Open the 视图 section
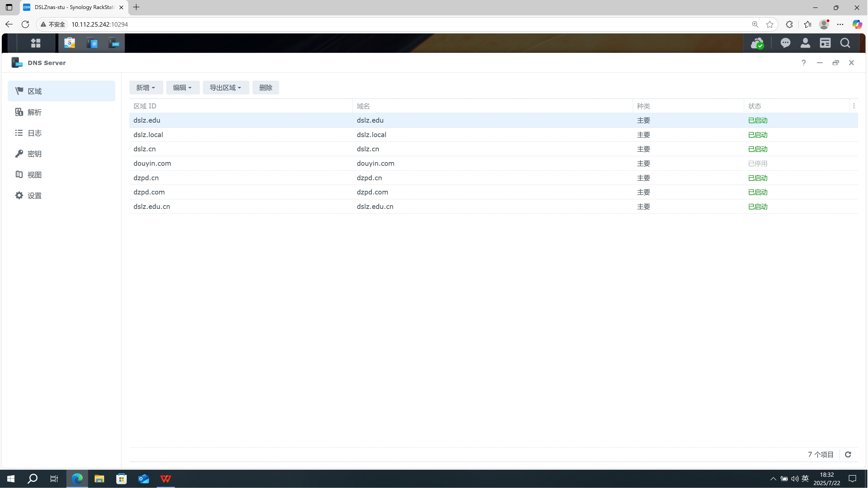The height and width of the screenshot is (488, 868). [x=61, y=175]
